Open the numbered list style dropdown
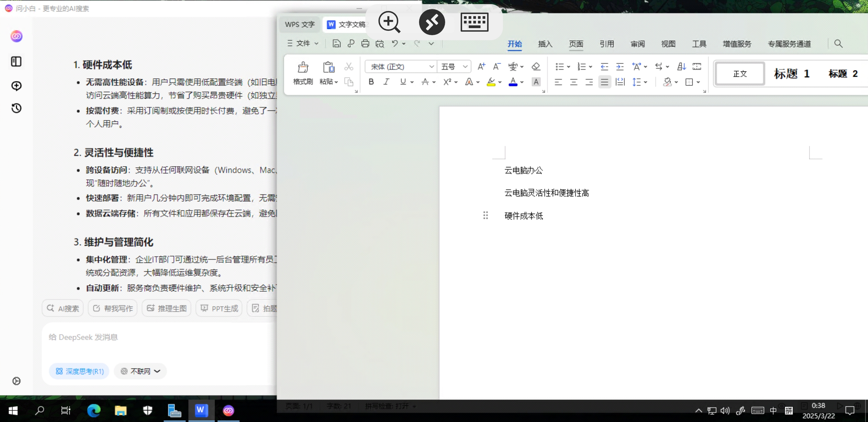The width and height of the screenshot is (868, 422). pos(590,67)
